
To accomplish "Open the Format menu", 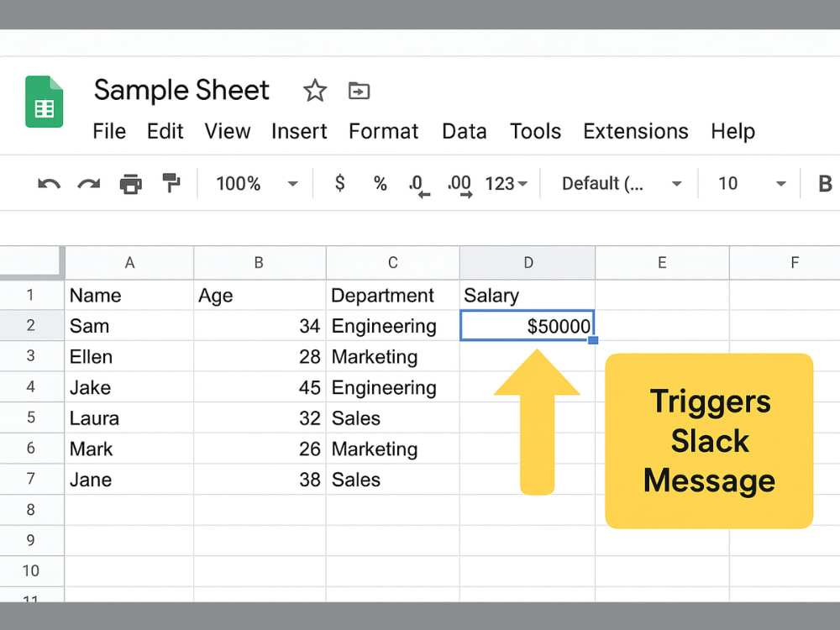I will pos(384,131).
